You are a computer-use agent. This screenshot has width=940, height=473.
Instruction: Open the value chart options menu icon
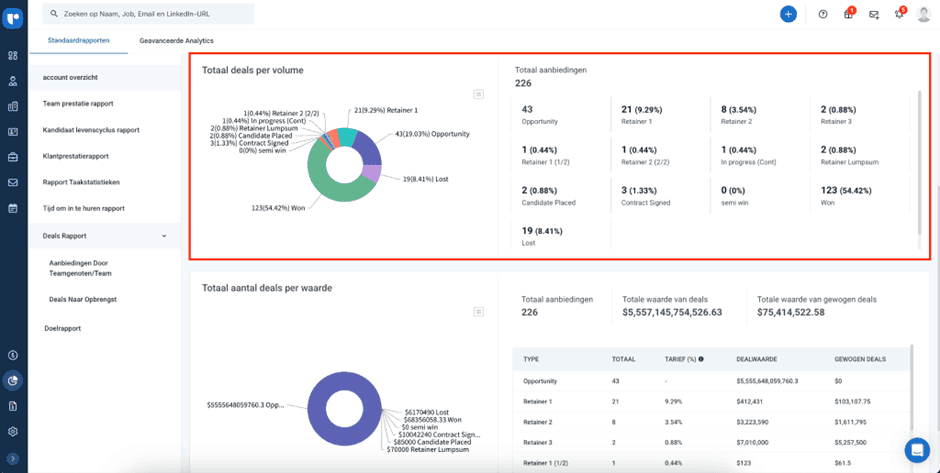tap(479, 312)
